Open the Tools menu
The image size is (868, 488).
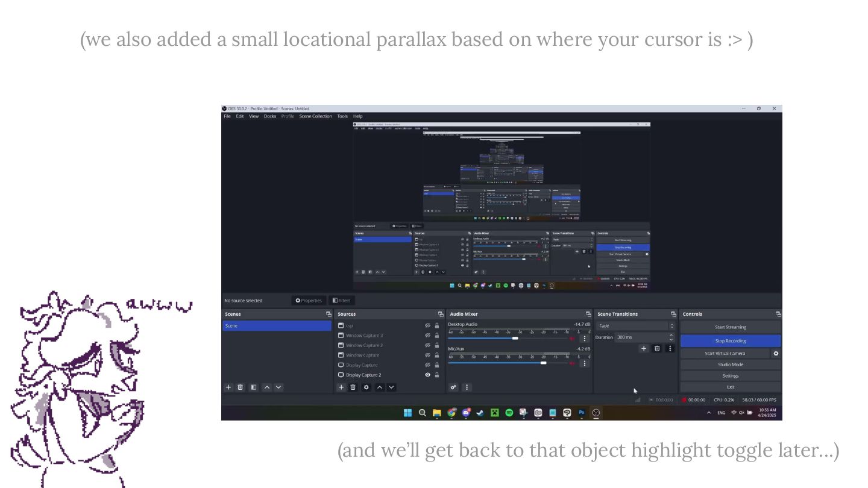[x=342, y=116]
